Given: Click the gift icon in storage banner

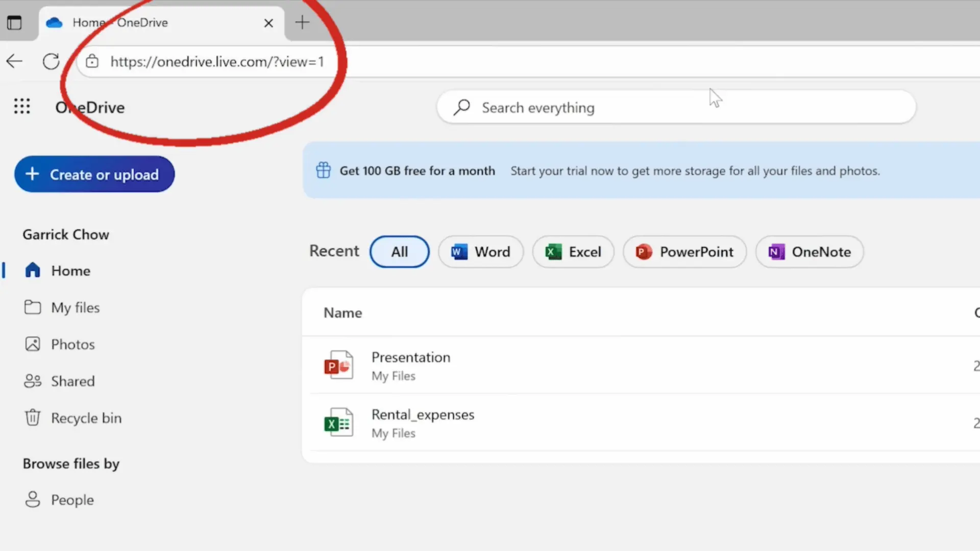Looking at the screenshot, I should [323, 170].
